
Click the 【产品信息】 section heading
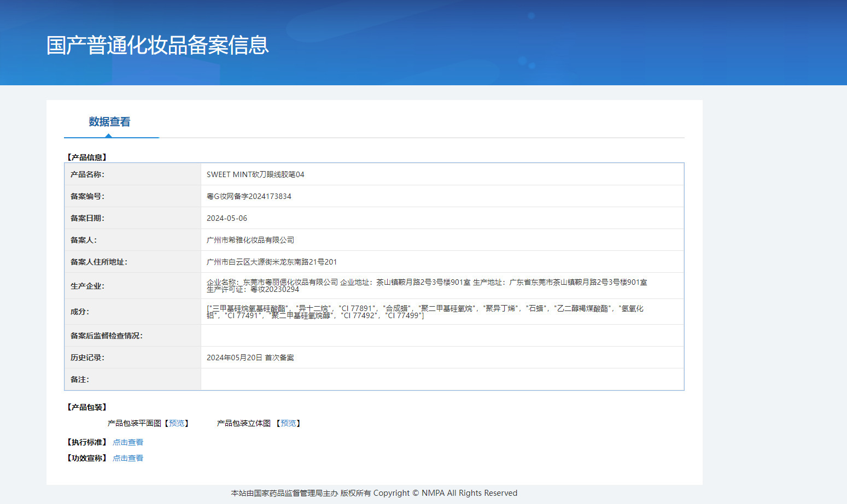pos(87,157)
